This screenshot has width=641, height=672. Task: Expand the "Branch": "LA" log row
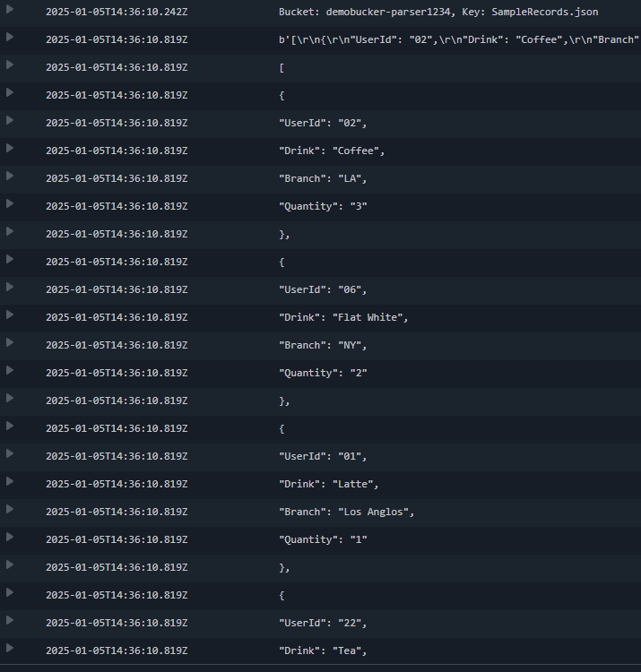coord(10,177)
